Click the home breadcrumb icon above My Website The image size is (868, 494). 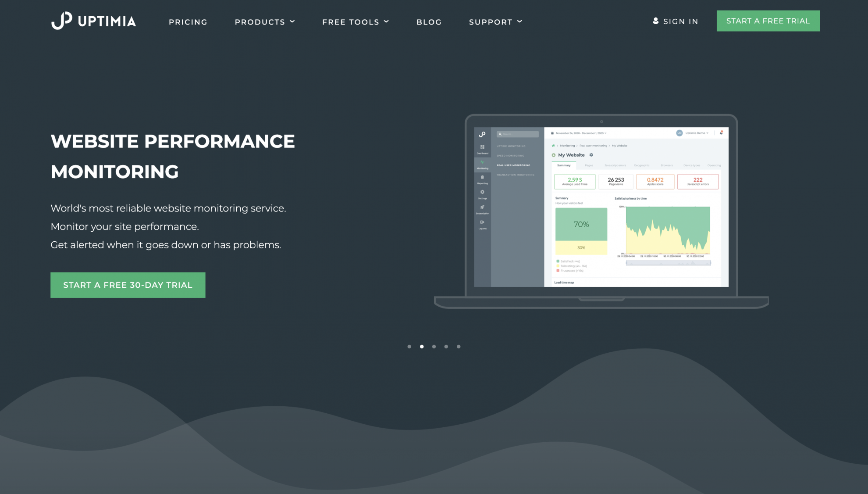[x=553, y=146]
